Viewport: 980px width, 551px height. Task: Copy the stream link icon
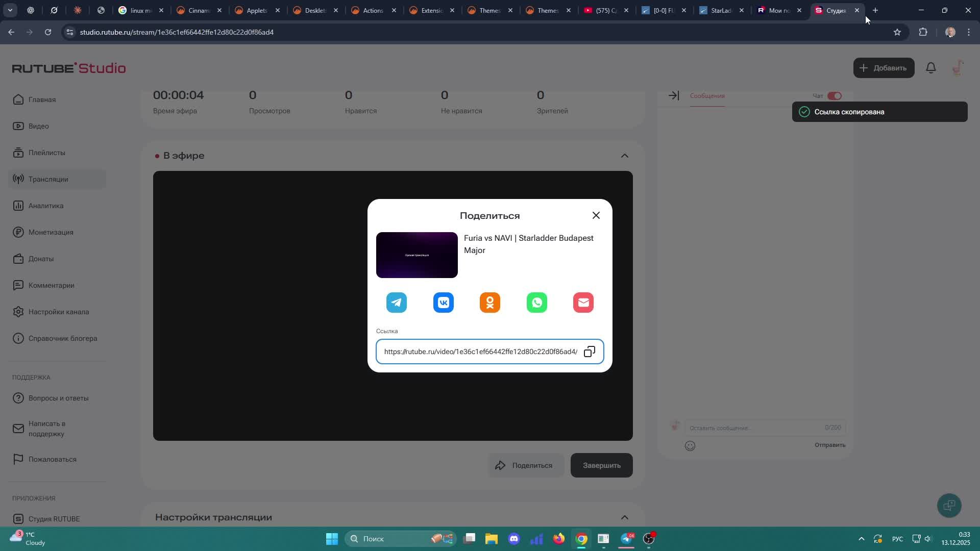tap(590, 352)
